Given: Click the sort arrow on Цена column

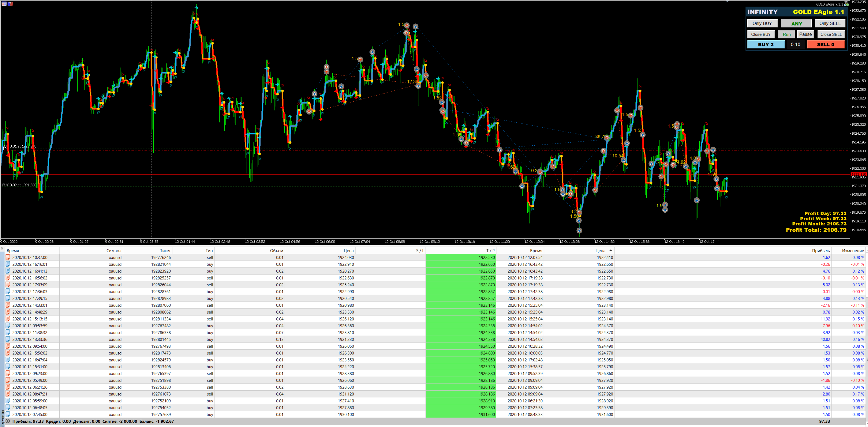Looking at the screenshot, I should point(611,250).
